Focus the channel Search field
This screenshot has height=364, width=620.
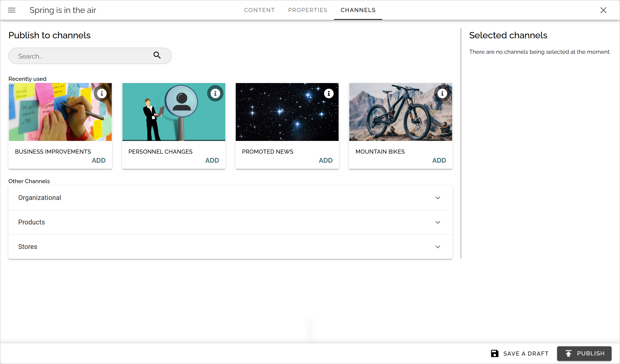(x=90, y=56)
